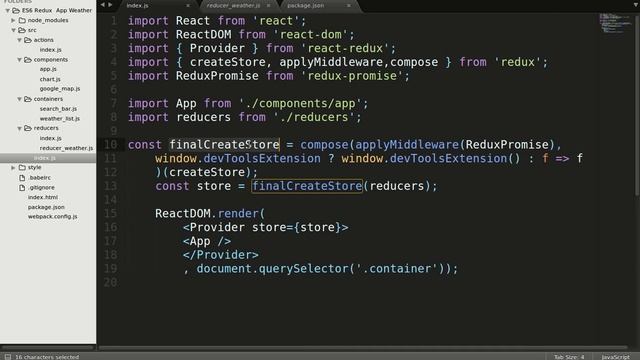
Task: Close the reducer_weather.js tab
Action: (268, 6)
